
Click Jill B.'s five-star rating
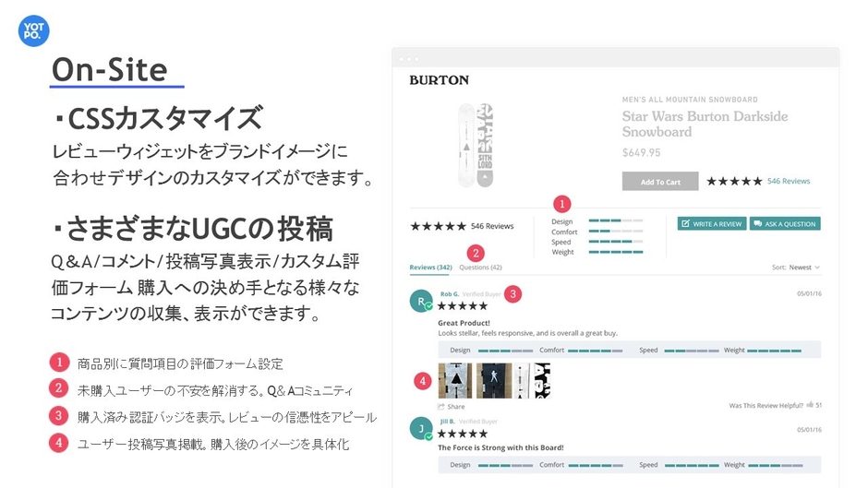(463, 434)
